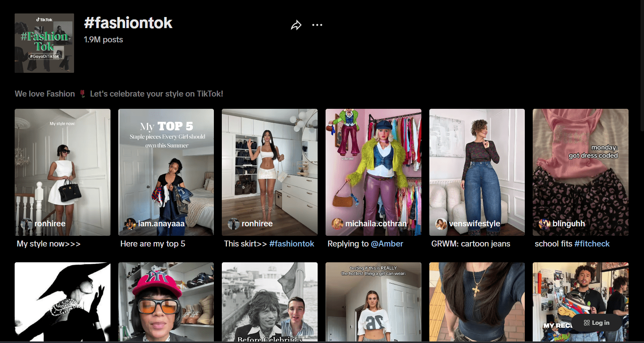The image size is (644, 343).
Task: Open ronhiree avatar on white dress video
Action: coord(27,224)
